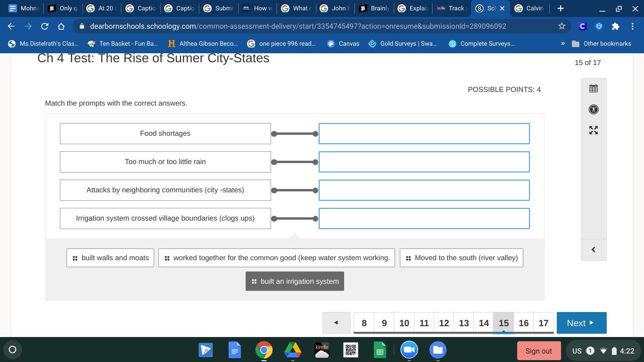This screenshot has height=362, width=644.
Task: Jump to question 13
Action: (464, 323)
